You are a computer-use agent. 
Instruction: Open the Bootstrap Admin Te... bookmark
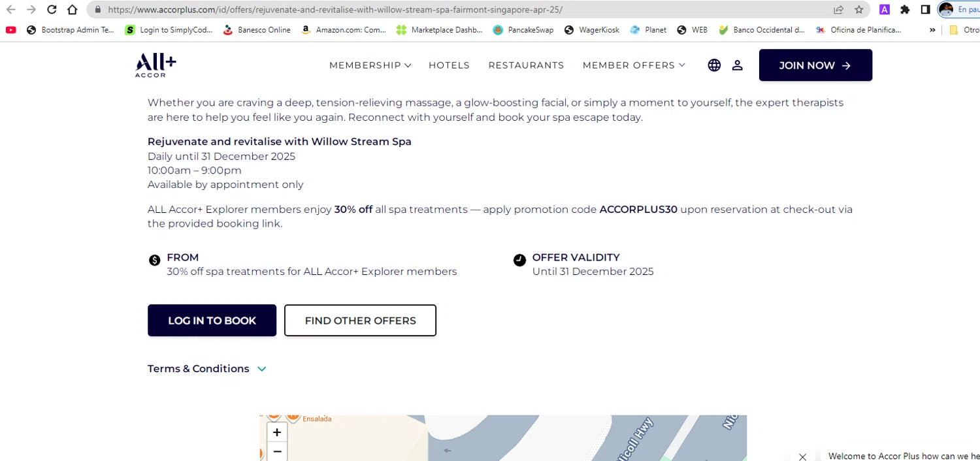point(71,30)
